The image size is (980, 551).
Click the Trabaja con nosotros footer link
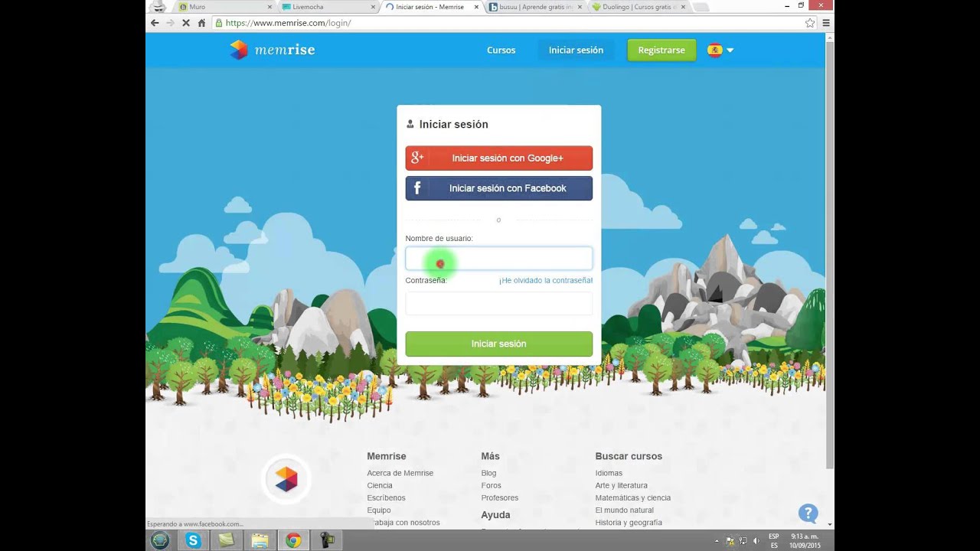[403, 523]
